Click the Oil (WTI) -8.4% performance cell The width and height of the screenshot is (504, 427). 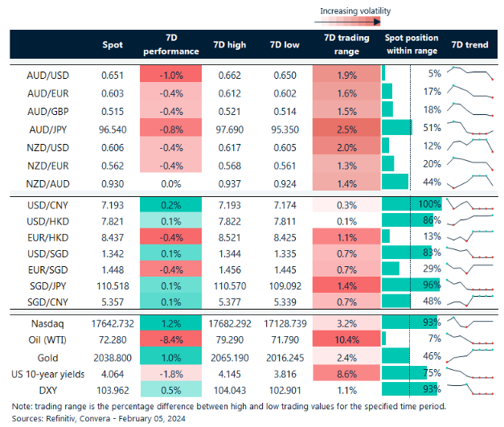[x=171, y=340]
